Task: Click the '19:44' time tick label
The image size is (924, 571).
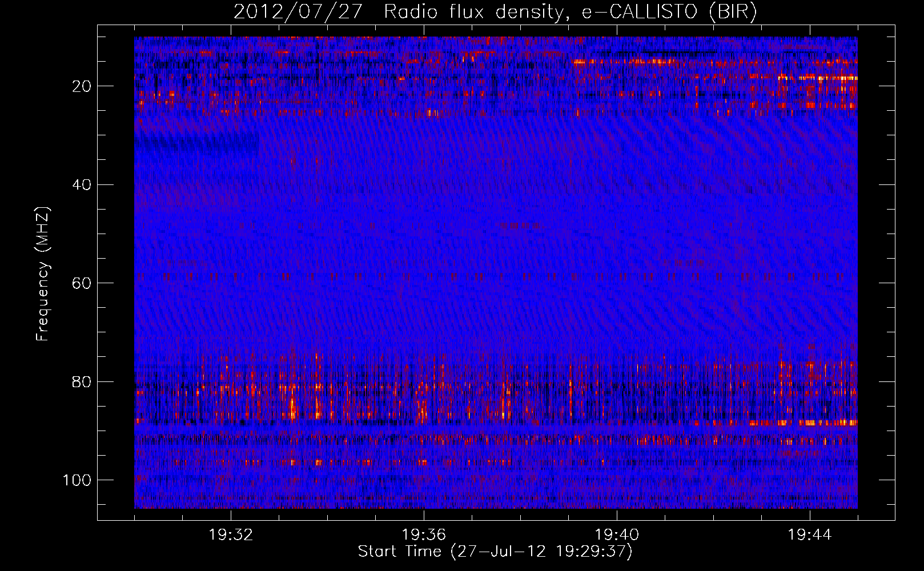Action: (810, 535)
